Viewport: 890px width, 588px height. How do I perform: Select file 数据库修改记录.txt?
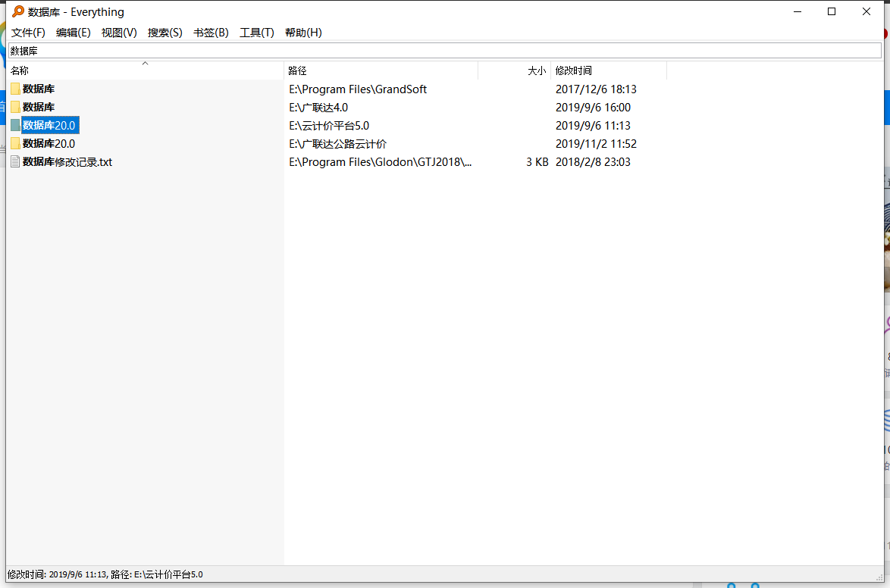pyautogui.click(x=67, y=161)
